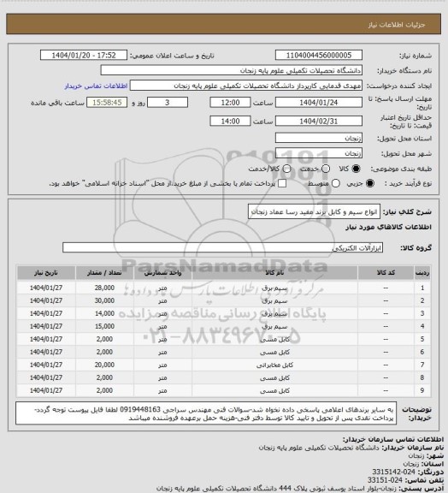448x493 pixels.
Task: Click سیم برق item name in row 2
Action: (274, 301)
